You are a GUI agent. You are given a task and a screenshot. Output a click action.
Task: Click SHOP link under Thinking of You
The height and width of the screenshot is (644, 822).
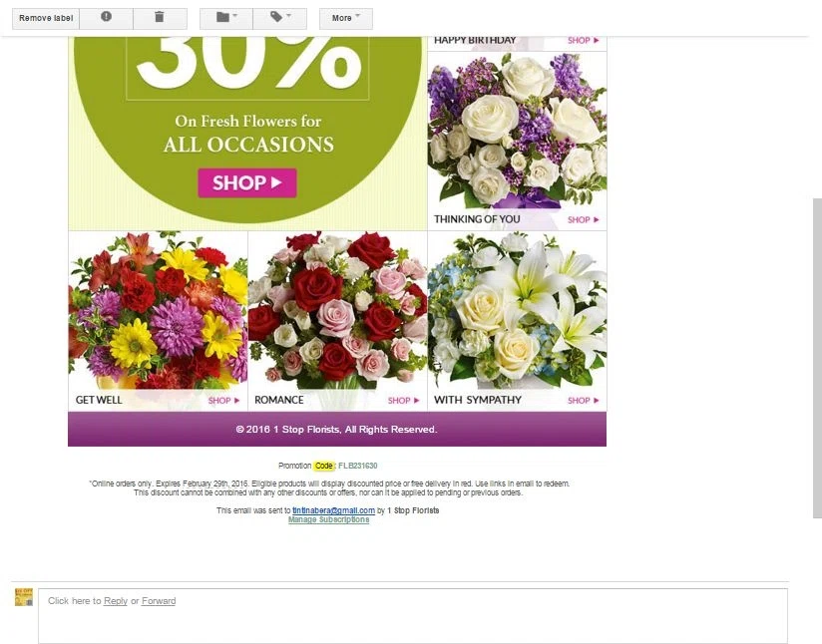[x=583, y=219]
